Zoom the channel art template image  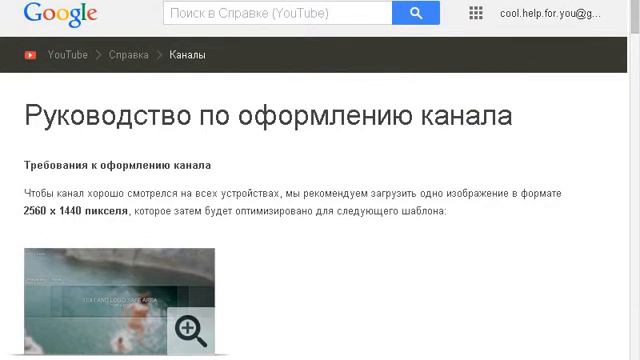click(x=191, y=331)
